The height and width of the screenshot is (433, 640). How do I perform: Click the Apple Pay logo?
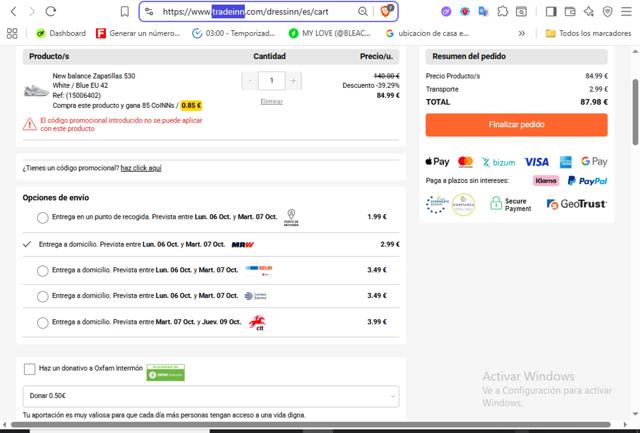pos(437,162)
